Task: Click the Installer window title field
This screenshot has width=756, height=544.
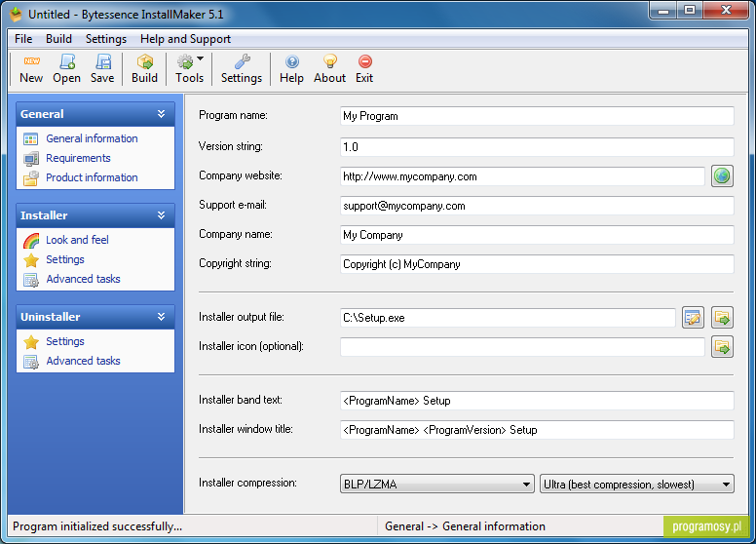Action: coord(537,430)
